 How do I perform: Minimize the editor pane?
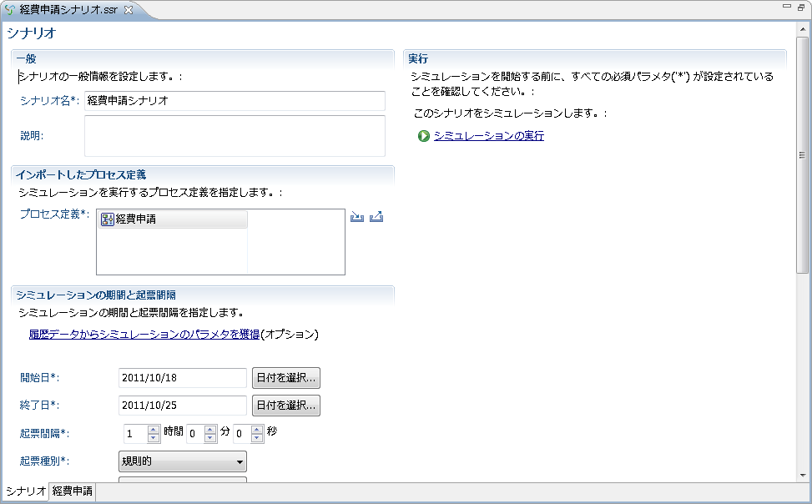787,6
